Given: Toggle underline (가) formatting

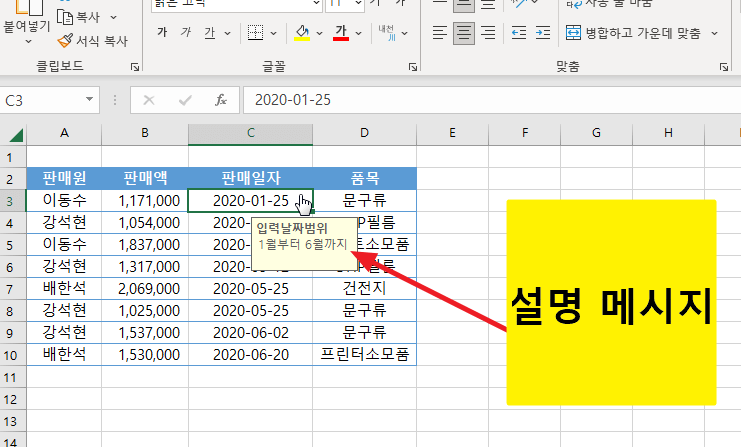Looking at the screenshot, I should click(x=209, y=33).
